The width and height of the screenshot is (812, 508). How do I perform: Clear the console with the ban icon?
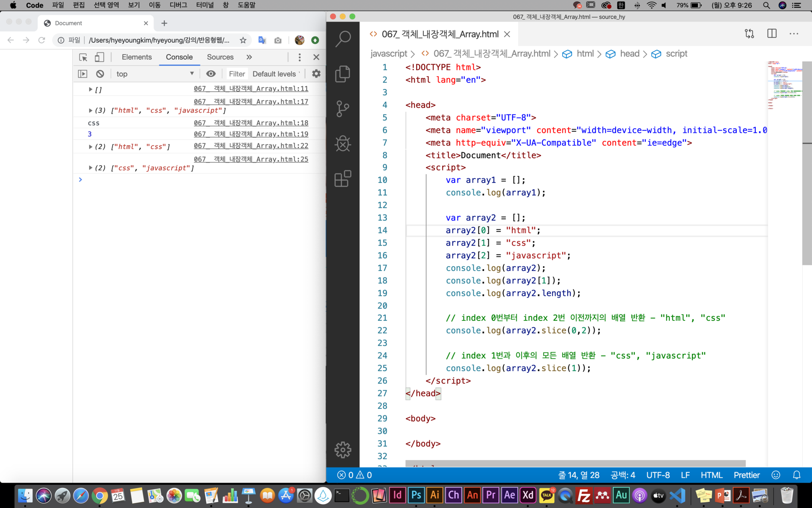100,74
